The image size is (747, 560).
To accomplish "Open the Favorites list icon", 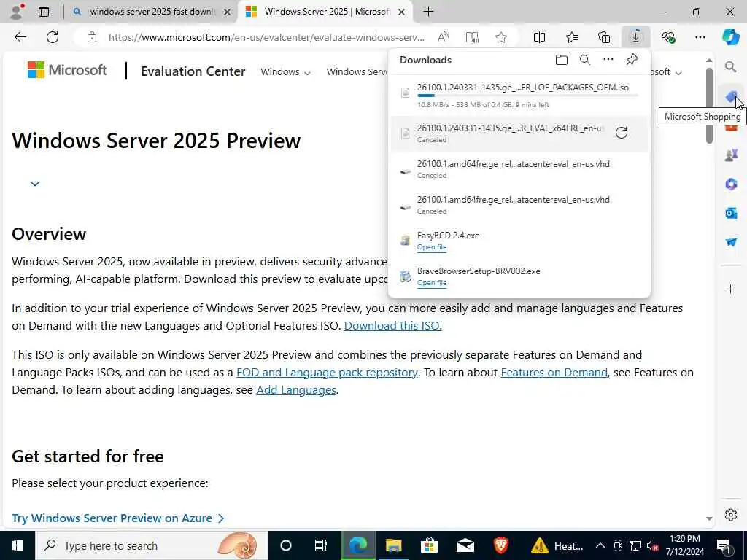I will [x=572, y=37].
